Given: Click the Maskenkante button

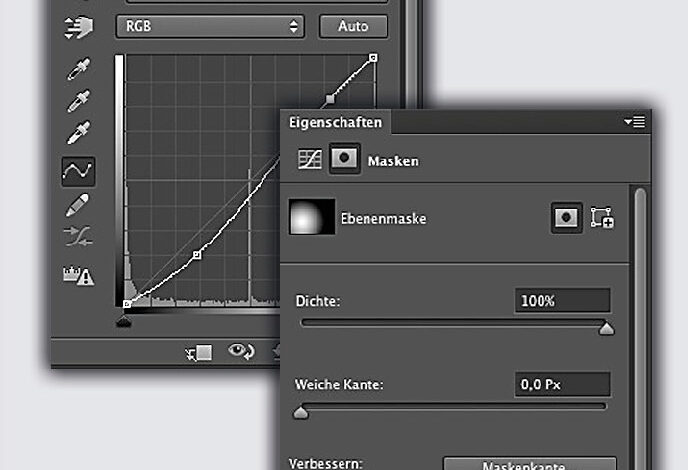Looking at the screenshot, I should (x=530, y=464).
